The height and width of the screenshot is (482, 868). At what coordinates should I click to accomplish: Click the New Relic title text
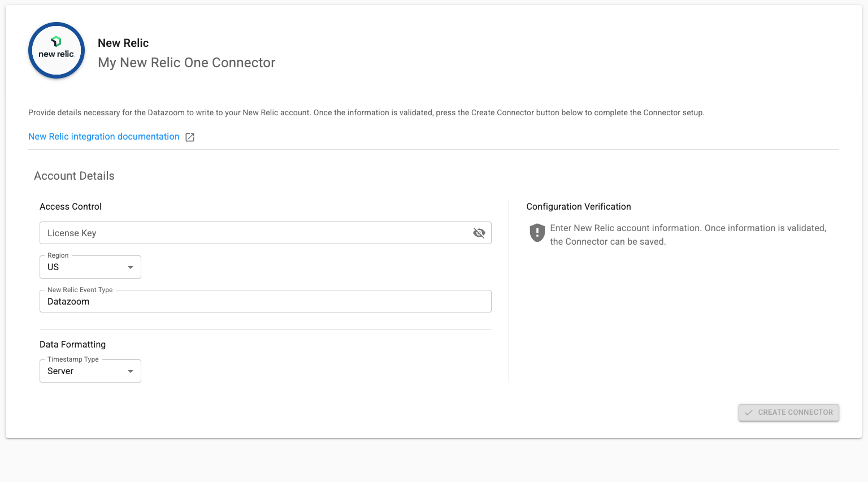tap(123, 43)
